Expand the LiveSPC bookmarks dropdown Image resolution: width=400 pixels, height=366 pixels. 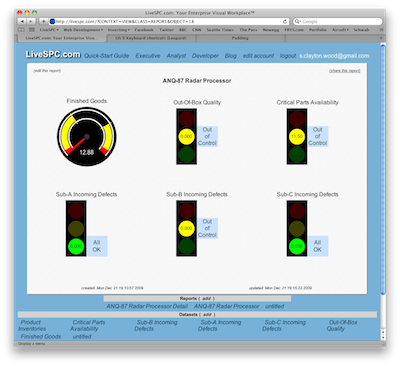(49, 30)
